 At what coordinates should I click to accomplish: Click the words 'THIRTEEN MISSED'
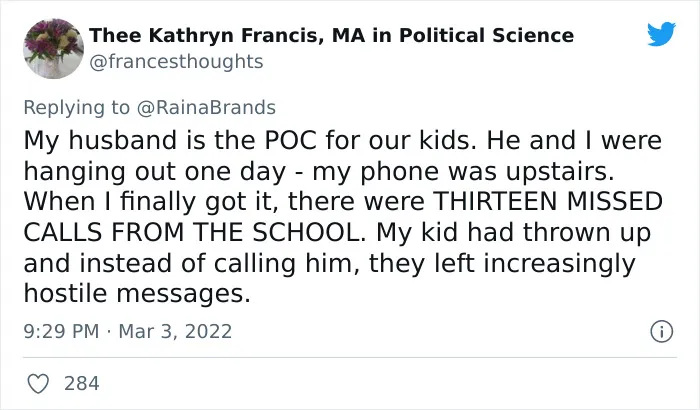[548, 201]
